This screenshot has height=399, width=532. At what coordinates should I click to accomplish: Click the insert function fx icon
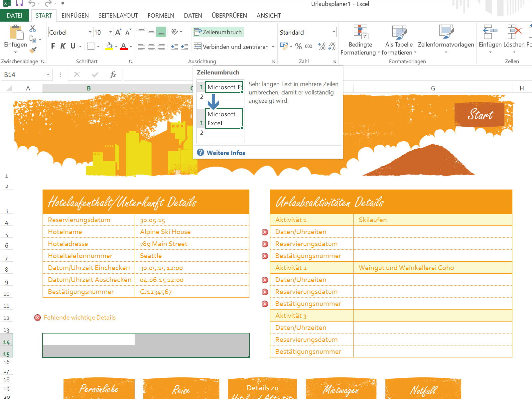[x=113, y=74]
